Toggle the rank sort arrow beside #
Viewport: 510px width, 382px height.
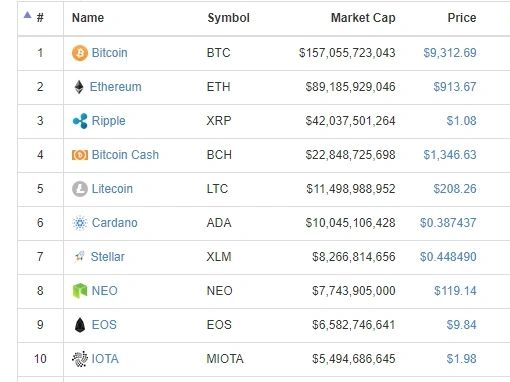[x=28, y=15]
